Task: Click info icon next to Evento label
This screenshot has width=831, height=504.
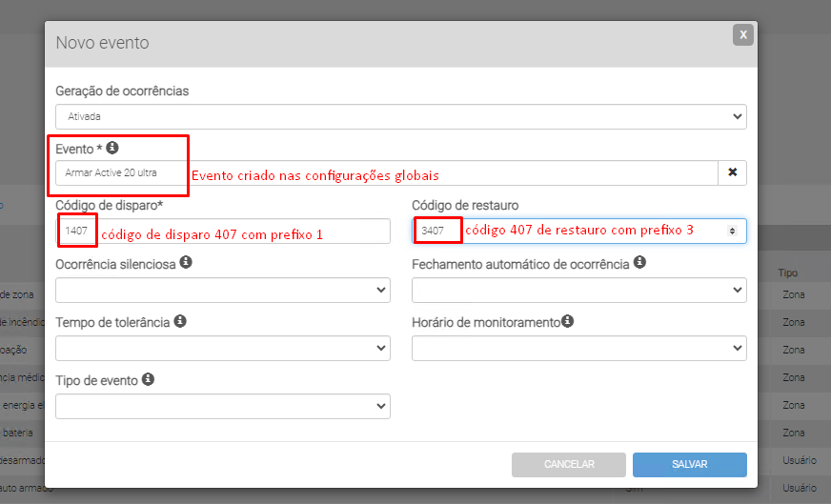Action: (112, 148)
